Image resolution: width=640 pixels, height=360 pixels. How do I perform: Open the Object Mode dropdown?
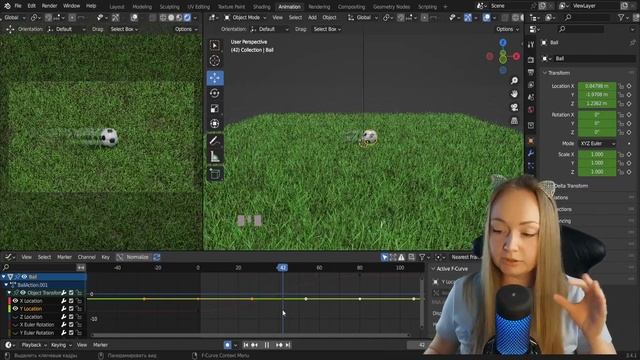click(x=245, y=18)
